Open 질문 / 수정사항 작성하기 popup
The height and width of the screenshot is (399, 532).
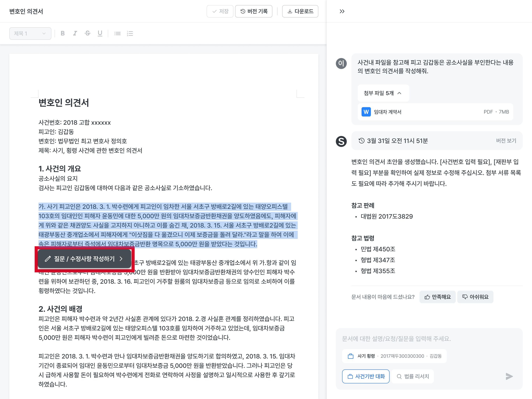click(x=84, y=259)
